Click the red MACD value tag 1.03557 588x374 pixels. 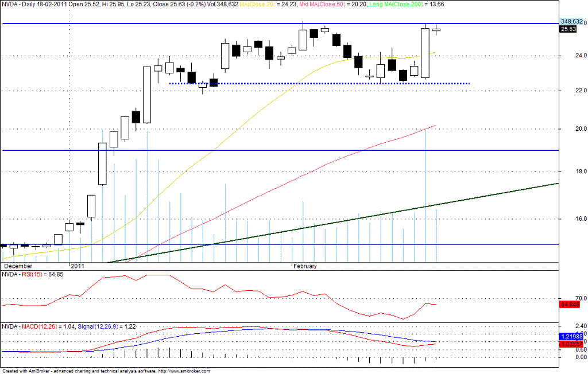(x=571, y=344)
